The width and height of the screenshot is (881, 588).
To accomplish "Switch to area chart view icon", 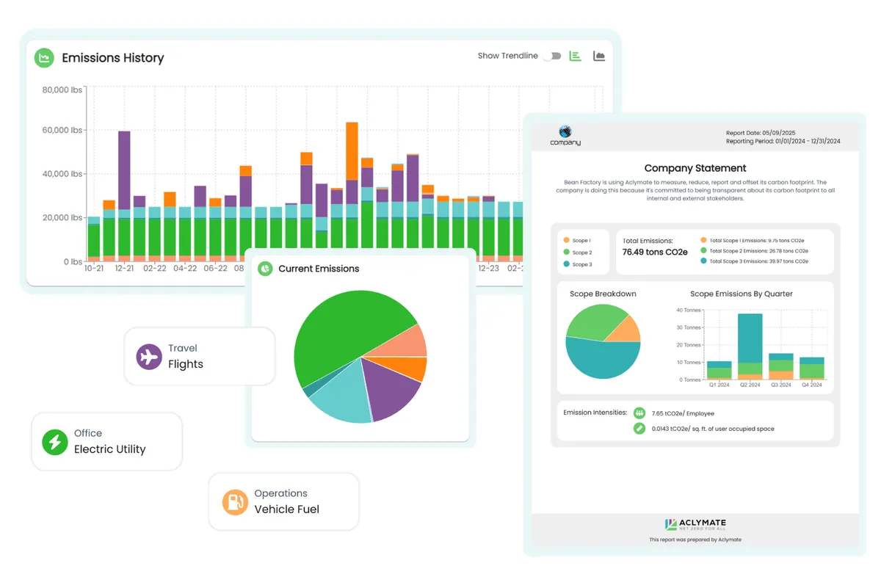I will point(599,56).
